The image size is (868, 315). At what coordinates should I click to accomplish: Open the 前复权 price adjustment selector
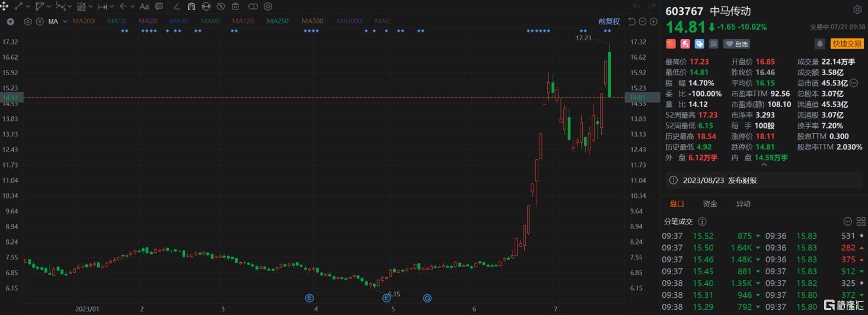609,21
